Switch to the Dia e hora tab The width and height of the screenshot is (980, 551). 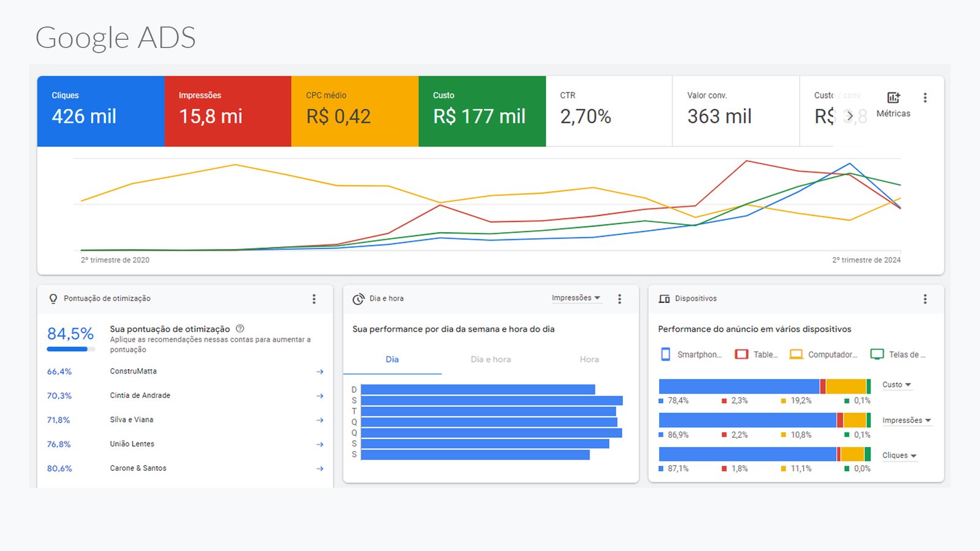click(491, 359)
